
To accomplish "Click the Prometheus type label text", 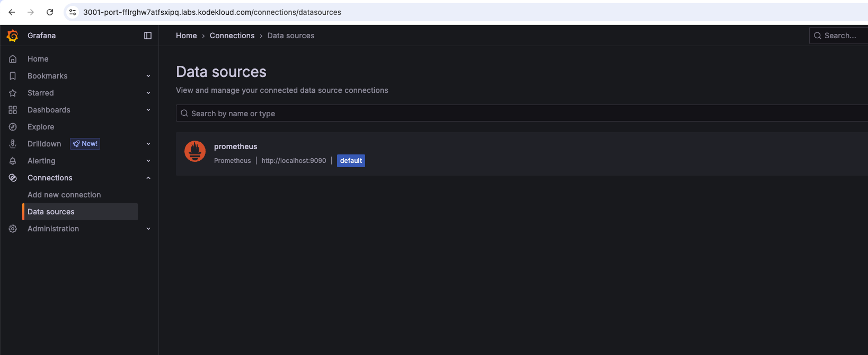I will [x=233, y=161].
